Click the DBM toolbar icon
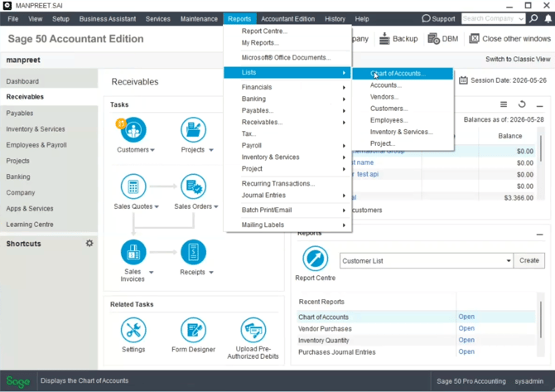The height and width of the screenshot is (392, 555). [x=433, y=39]
